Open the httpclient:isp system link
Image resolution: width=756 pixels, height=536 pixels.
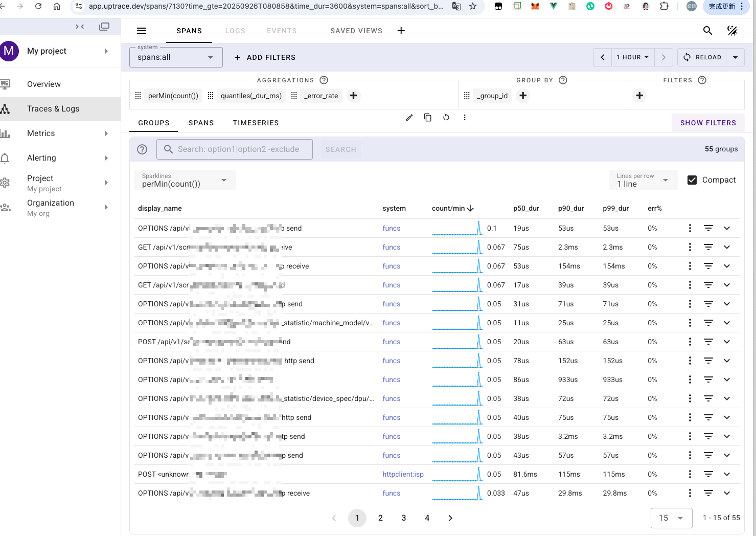point(403,474)
